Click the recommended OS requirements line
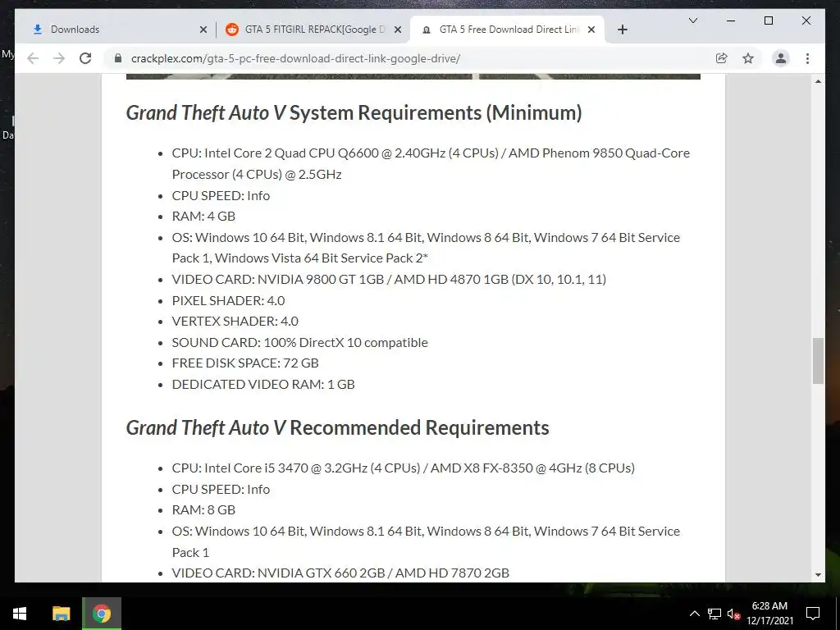Viewport: 840px width, 630px height. (x=426, y=541)
